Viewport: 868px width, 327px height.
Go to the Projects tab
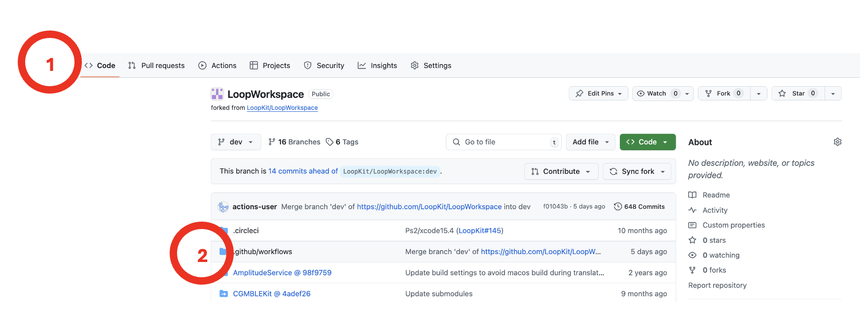(x=270, y=65)
